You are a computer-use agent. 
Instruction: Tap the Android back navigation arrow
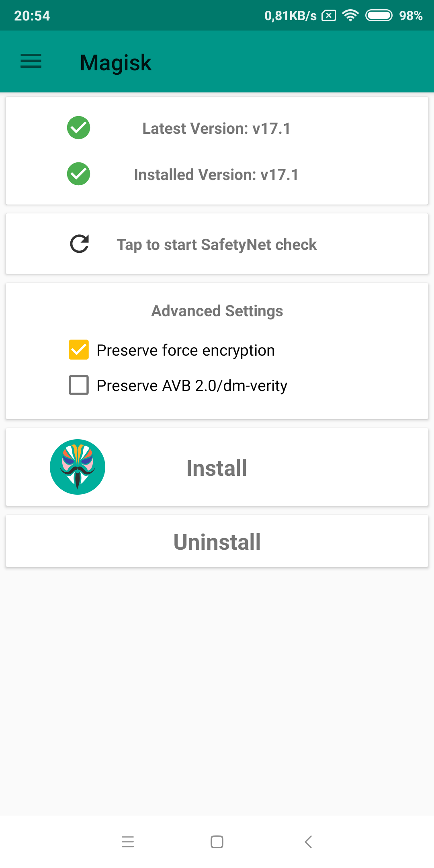tap(308, 841)
